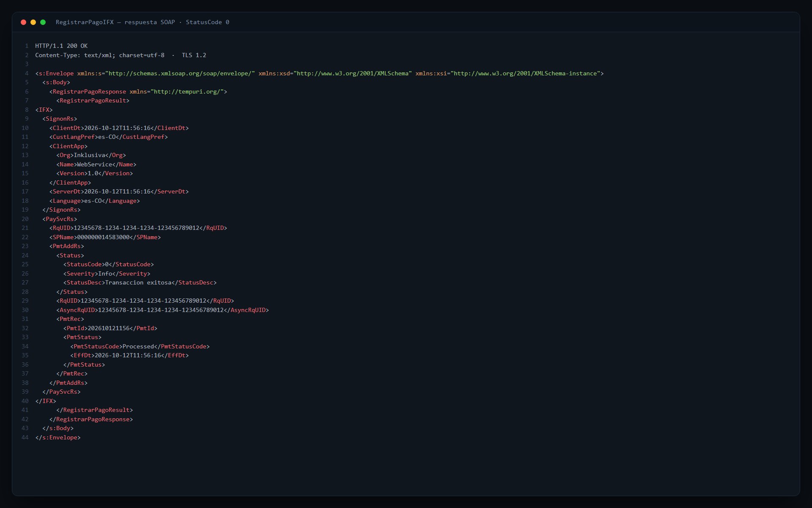Screen dimensions: 812x508
Task: Click the StatusDesc text Transaccion exitosa
Action: pos(138,282)
